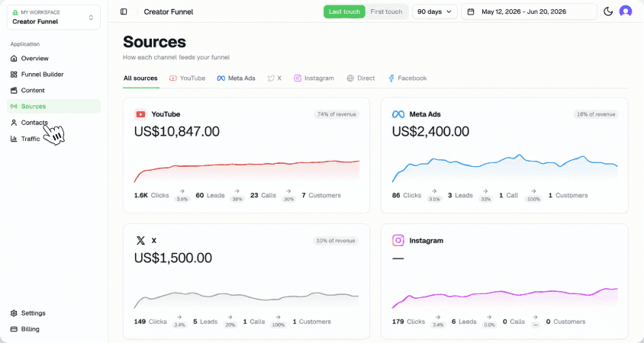Viewport: 644px width, 343px height.
Task: Click 1.6K Clicks in YouTube card
Action: click(152, 195)
